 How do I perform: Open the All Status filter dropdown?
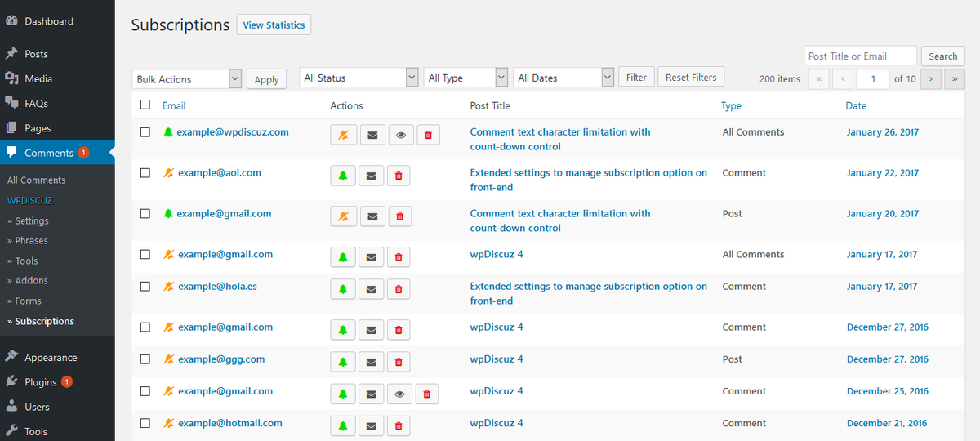click(359, 78)
